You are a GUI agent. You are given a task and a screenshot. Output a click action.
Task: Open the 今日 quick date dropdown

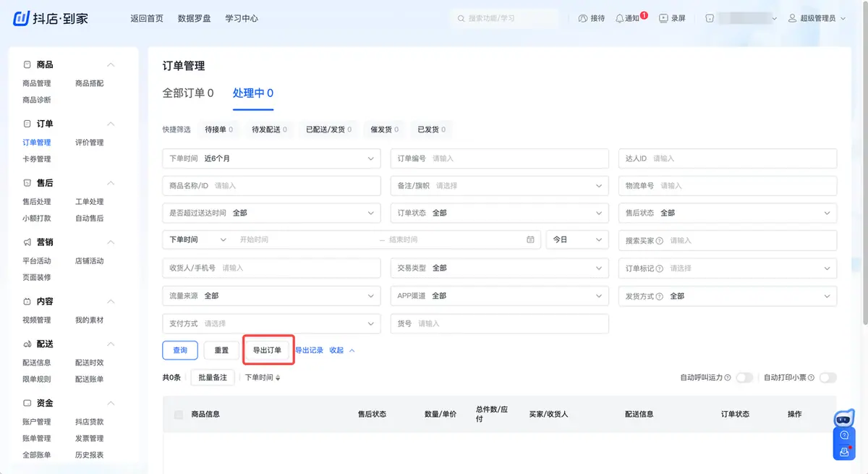tap(577, 240)
